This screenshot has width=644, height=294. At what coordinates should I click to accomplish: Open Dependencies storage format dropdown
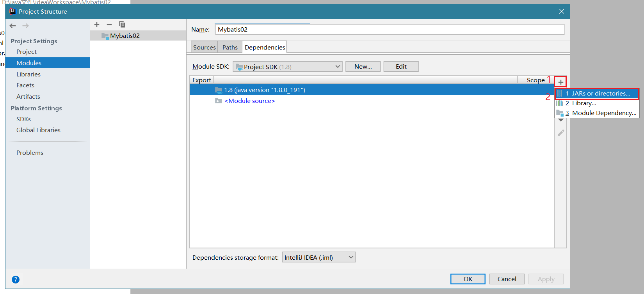(x=319, y=257)
